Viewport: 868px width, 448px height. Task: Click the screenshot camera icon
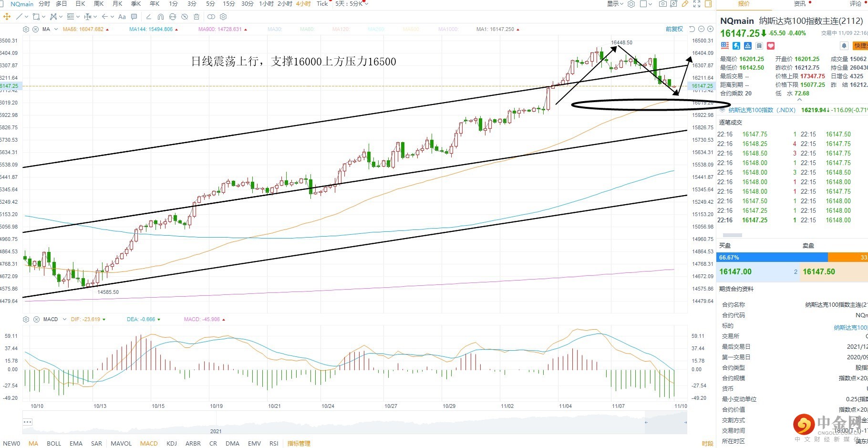[662, 4]
